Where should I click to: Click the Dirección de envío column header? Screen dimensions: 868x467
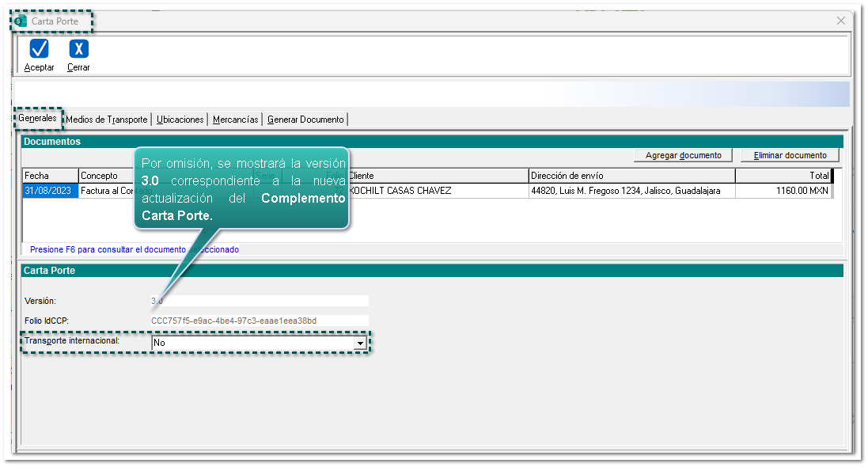(631, 175)
